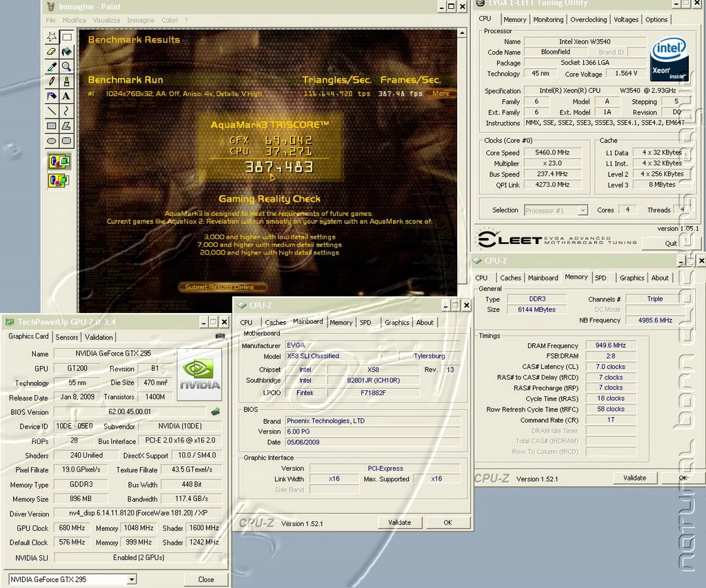Image resolution: width=706 pixels, height=588 pixels.
Task: Open the Voltages tab in E-LEET
Action: pos(626,19)
